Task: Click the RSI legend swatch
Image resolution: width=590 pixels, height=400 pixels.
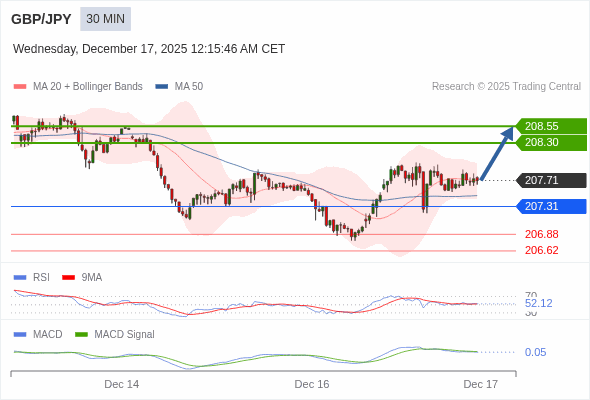Action: (20, 278)
